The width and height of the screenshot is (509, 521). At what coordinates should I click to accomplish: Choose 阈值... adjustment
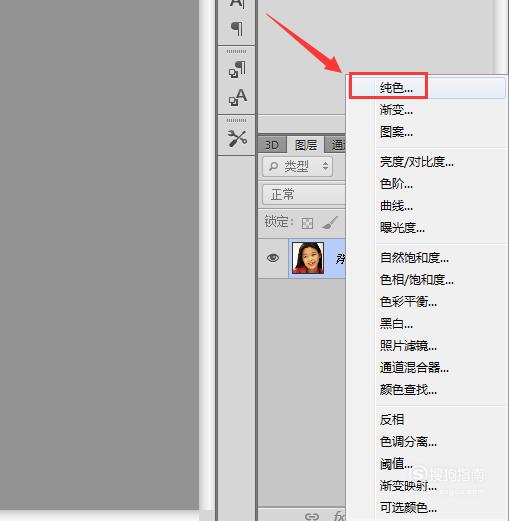click(427, 464)
